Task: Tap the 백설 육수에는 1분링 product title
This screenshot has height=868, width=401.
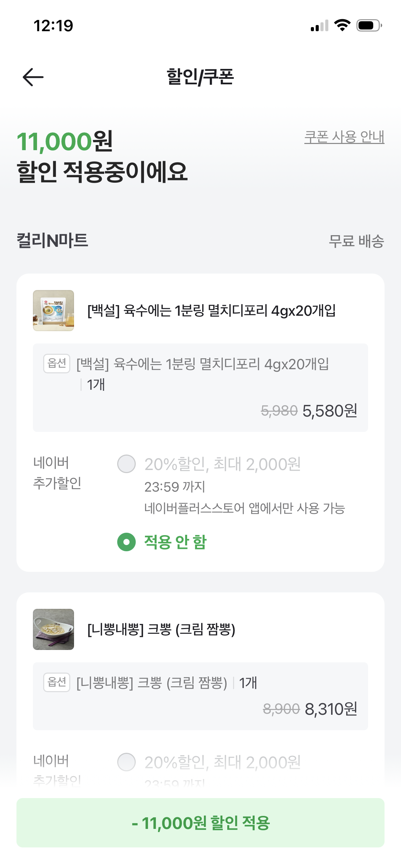Action: click(211, 311)
